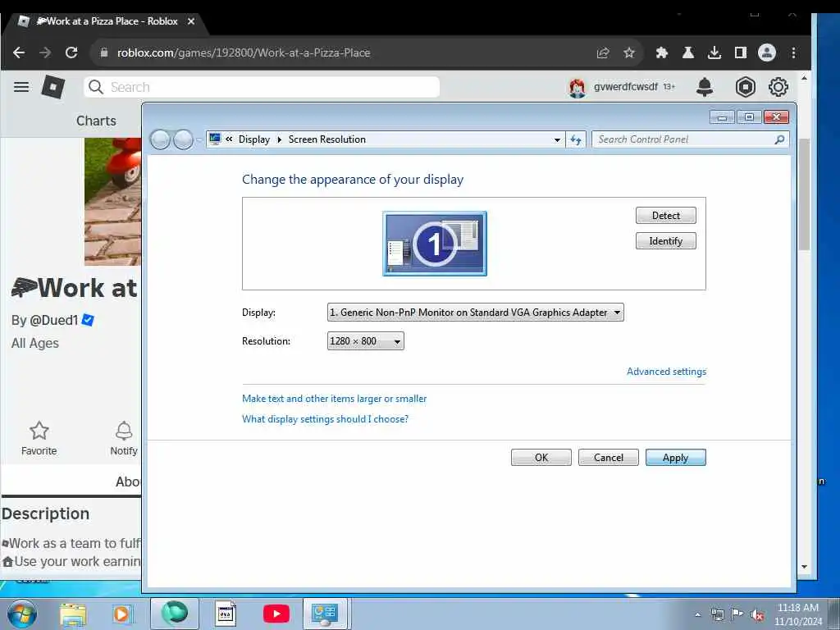Image resolution: width=840 pixels, height=630 pixels.
Task: Click the Roblox page scrollbar down arrow
Action: pos(804,567)
